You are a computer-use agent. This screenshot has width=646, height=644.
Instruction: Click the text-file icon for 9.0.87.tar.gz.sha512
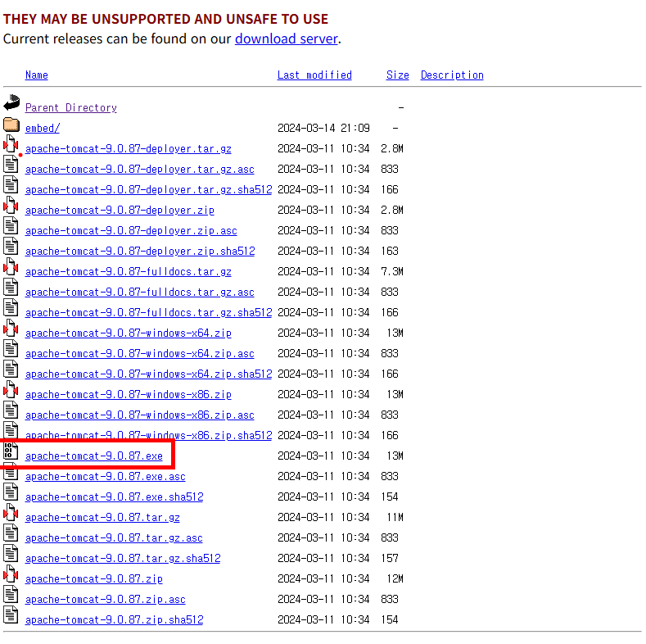tap(11, 553)
